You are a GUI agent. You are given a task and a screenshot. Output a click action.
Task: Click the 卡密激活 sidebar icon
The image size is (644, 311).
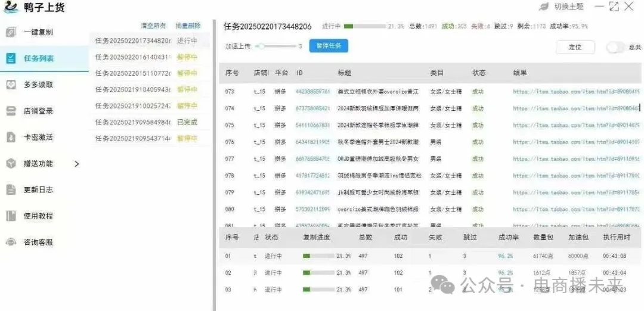pos(11,137)
